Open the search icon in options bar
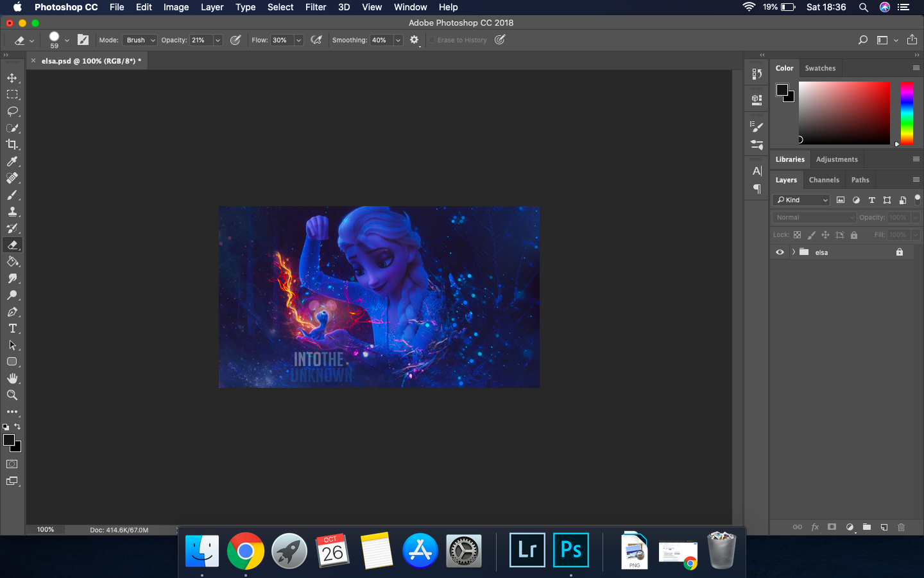 (x=863, y=40)
